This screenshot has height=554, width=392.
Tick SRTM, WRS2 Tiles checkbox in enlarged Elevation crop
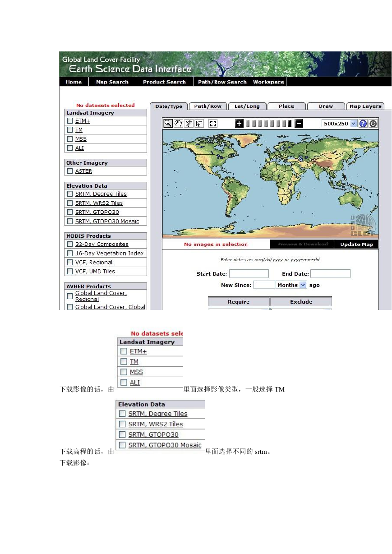tap(122, 424)
